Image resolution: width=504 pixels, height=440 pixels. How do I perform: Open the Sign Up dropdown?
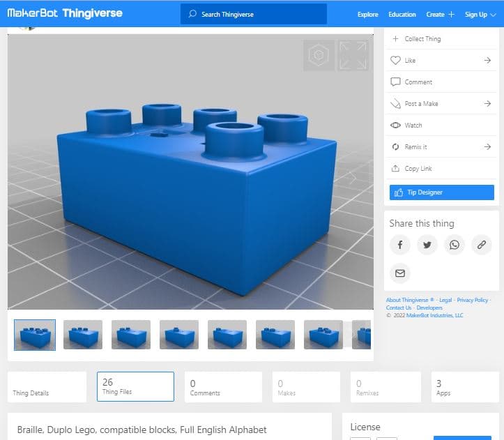pyautogui.click(x=480, y=15)
